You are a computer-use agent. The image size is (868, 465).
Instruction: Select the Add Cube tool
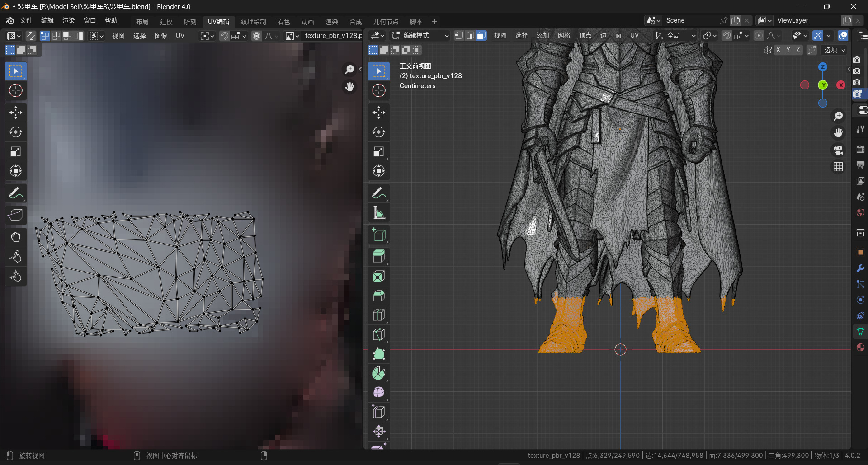(379, 235)
